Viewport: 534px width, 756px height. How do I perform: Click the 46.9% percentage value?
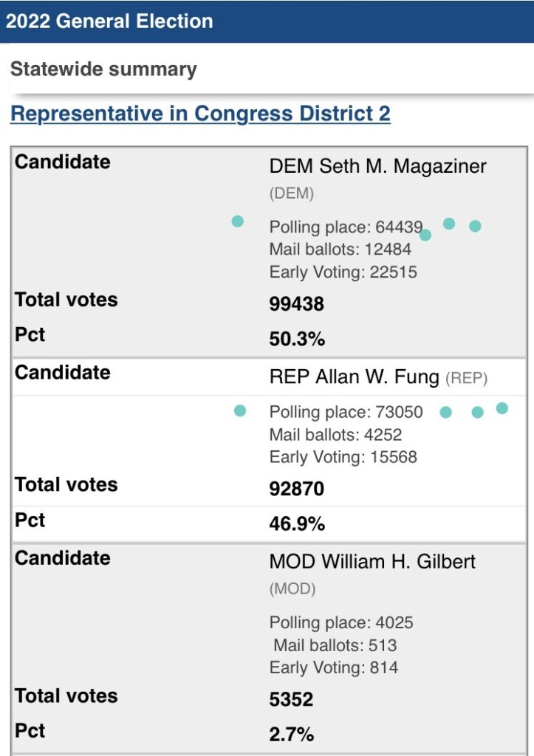297,523
